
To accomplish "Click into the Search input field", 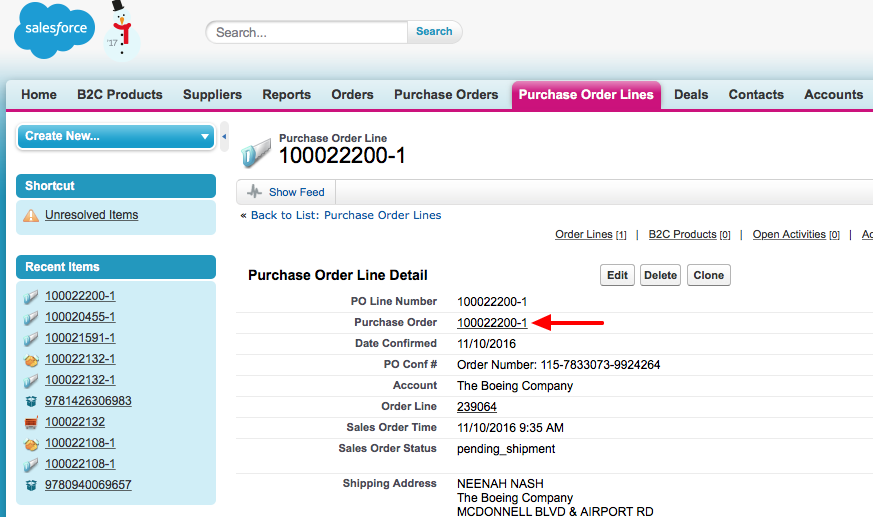I will [x=307, y=32].
